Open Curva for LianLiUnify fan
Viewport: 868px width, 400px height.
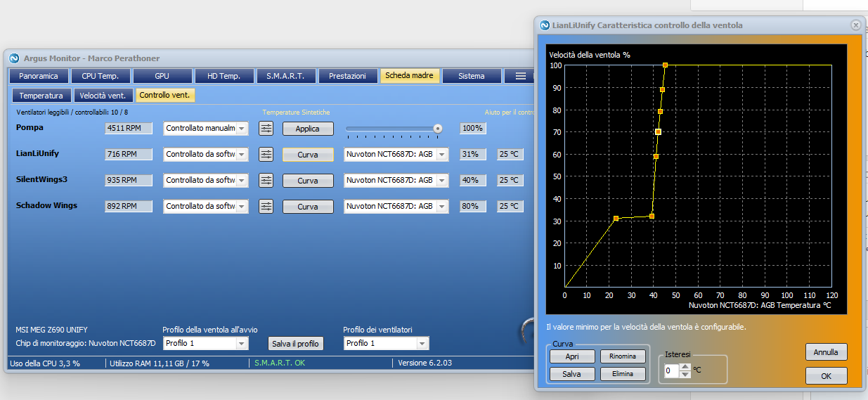point(308,155)
